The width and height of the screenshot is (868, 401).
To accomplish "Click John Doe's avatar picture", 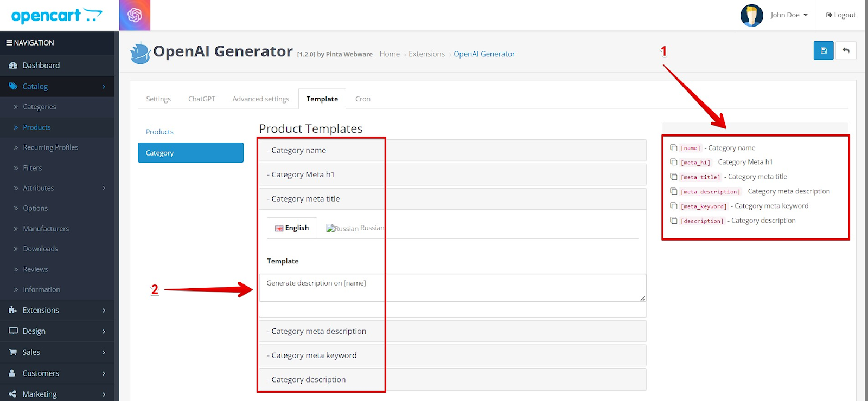I will click(x=752, y=15).
